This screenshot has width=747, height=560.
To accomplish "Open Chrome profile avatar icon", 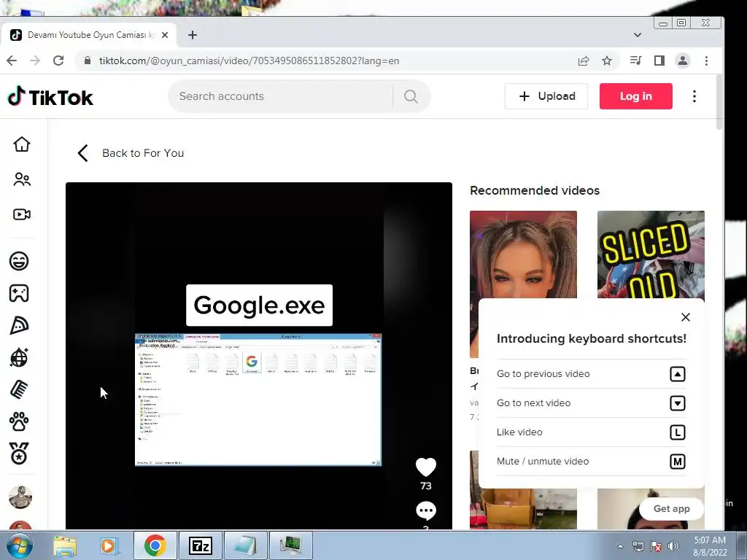I will coord(683,61).
